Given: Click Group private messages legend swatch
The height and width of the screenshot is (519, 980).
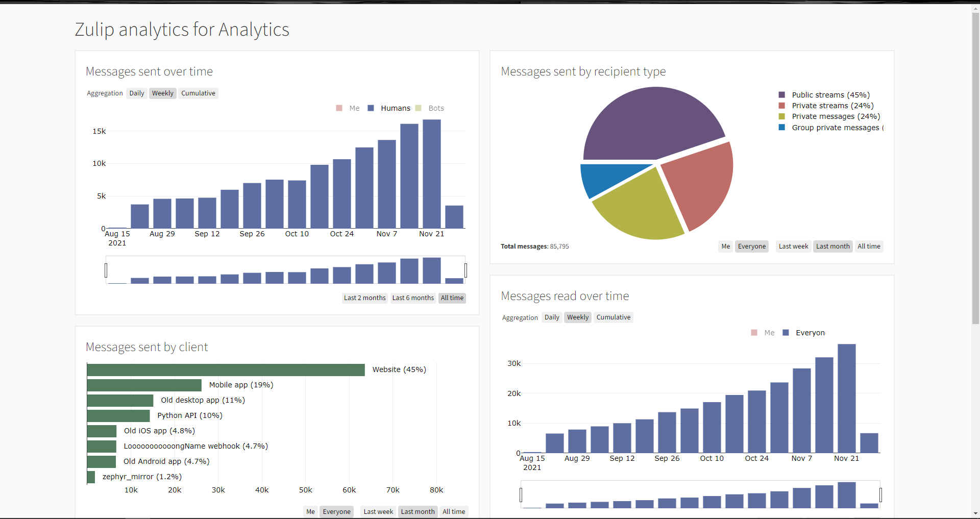Looking at the screenshot, I should [x=781, y=128].
